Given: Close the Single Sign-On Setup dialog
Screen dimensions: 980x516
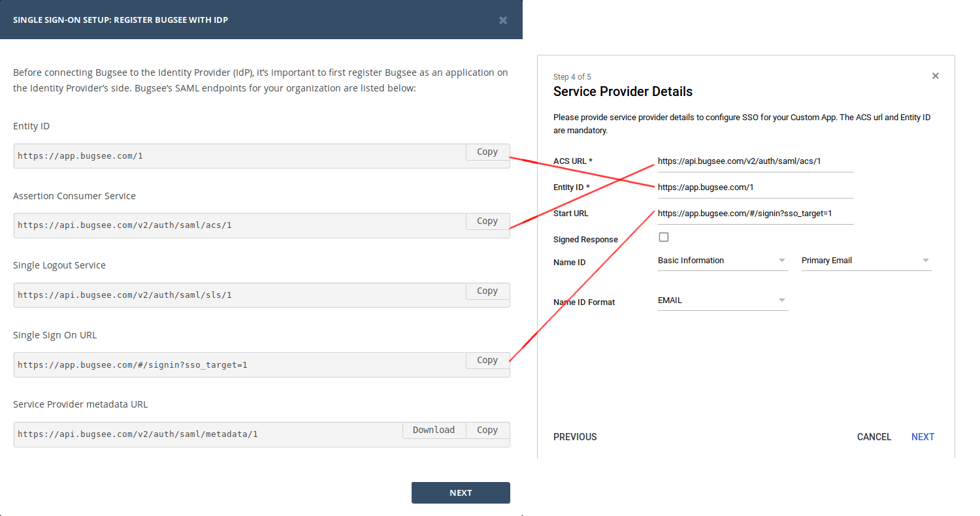Looking at the screenshot, I should click(503, 20).
